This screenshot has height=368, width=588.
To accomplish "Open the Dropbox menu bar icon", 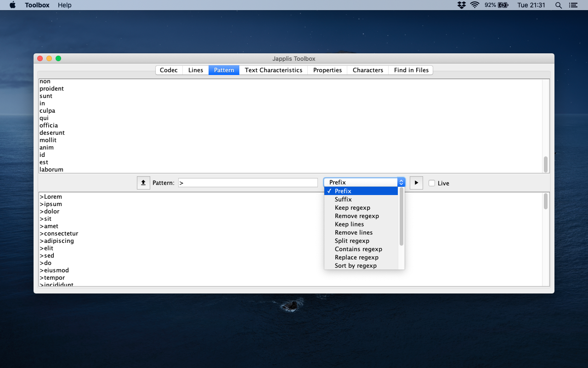I will click(461, 5).
